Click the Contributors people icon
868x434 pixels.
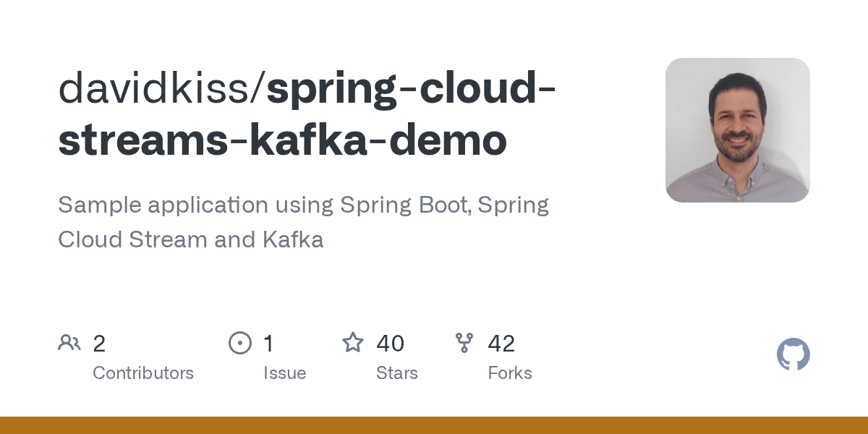click(x=69, y=343)
